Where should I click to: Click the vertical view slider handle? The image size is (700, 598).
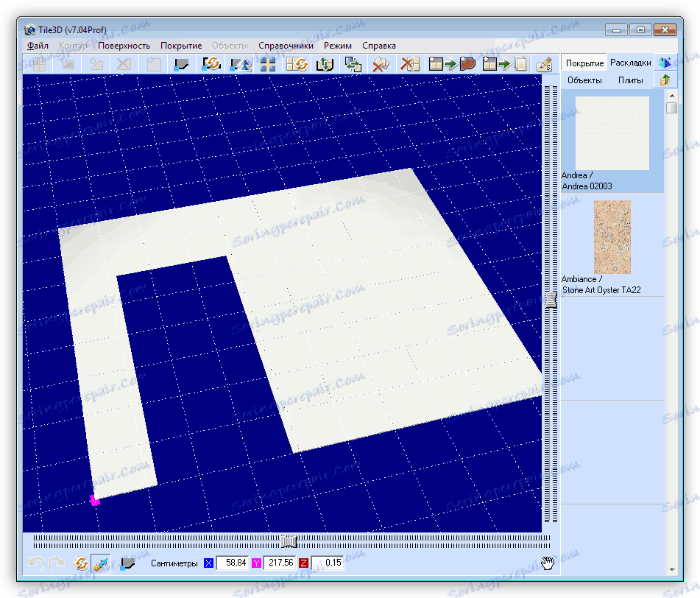(x=551, y=300)
